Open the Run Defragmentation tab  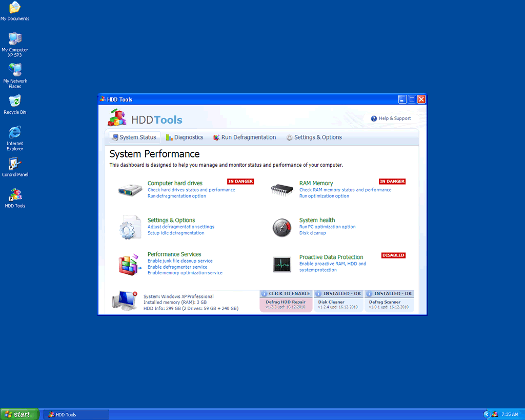point(245,137)
